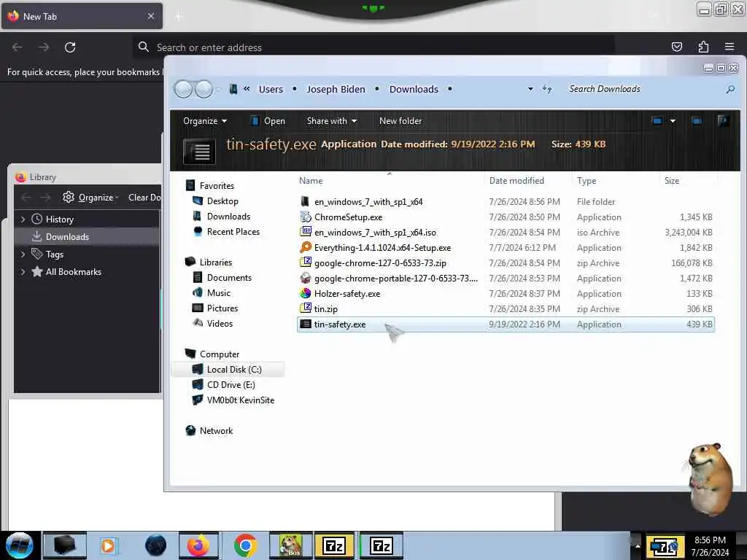Click the Joseph Biden breadcrumb segment
The width and height of the screenshot is (747, 560).
pos(336,89)
